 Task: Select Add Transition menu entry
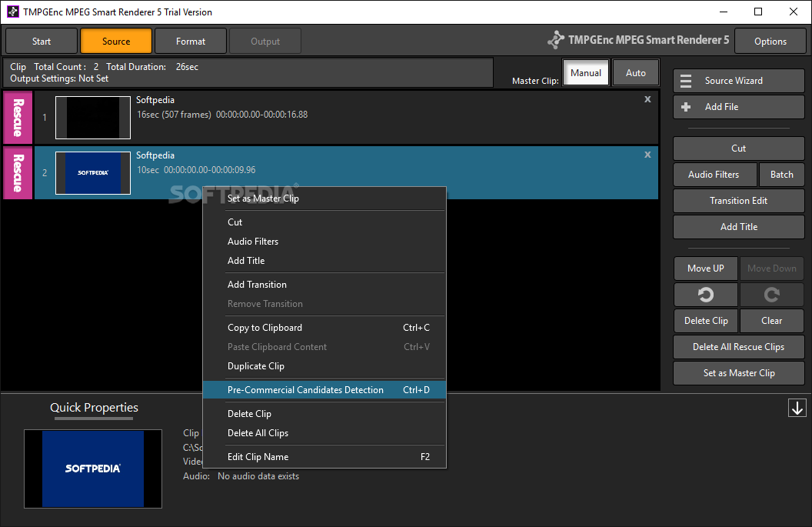point(324,285)
